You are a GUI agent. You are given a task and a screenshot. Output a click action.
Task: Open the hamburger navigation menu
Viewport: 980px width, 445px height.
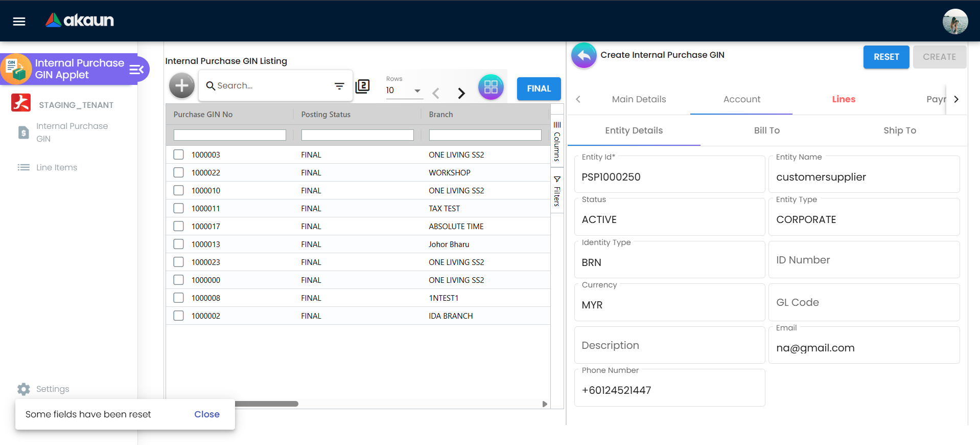19,21
